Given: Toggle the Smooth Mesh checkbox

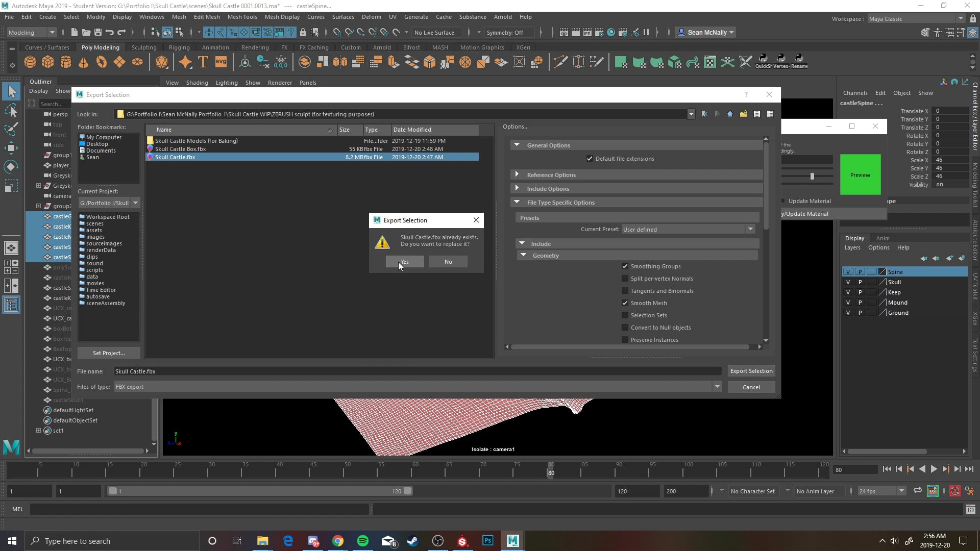Looking at the screenshot, I should tap(625, 303).
